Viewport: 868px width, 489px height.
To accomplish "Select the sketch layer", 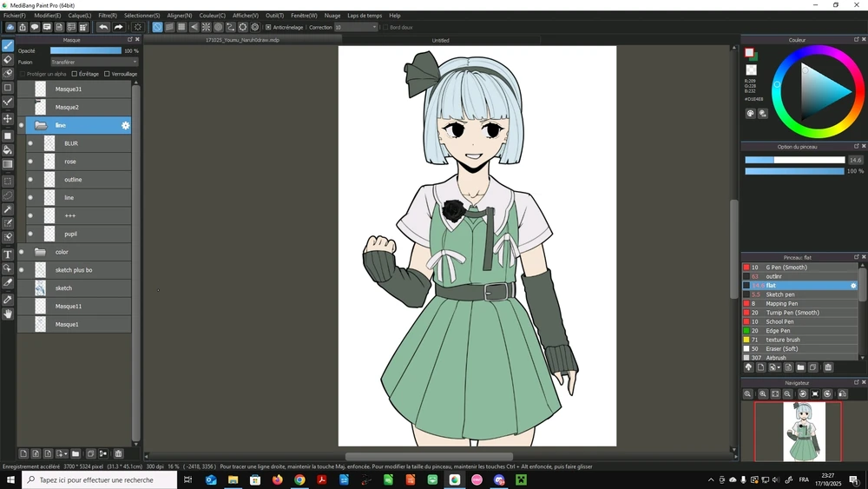I will coord(74,288).
